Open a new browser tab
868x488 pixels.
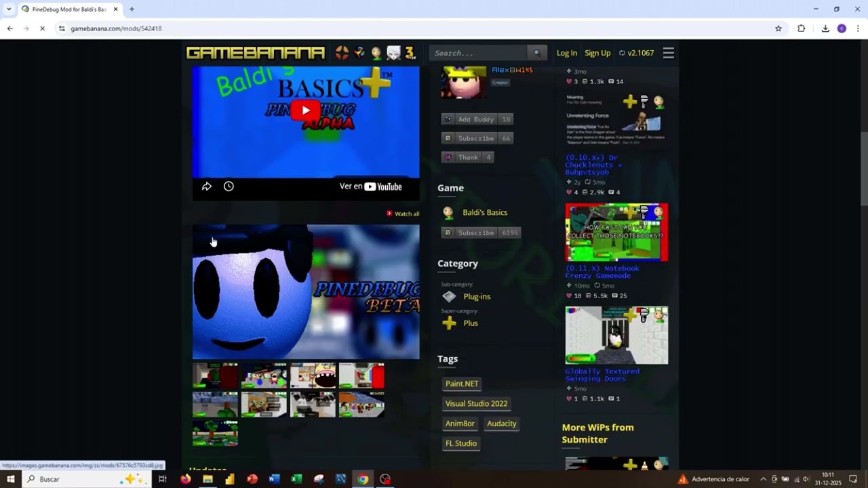tap(132, 9)
